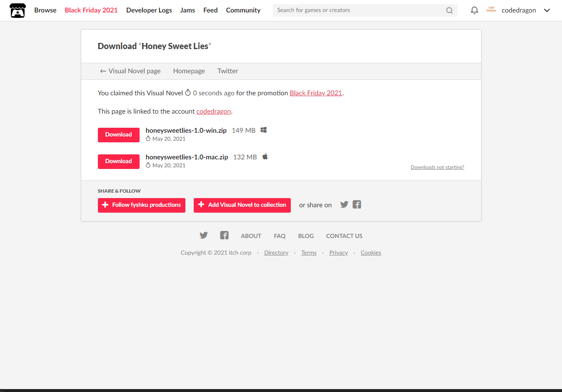Click codedragon avatar image
The image size is (562, 392).
tap(491, 10)
